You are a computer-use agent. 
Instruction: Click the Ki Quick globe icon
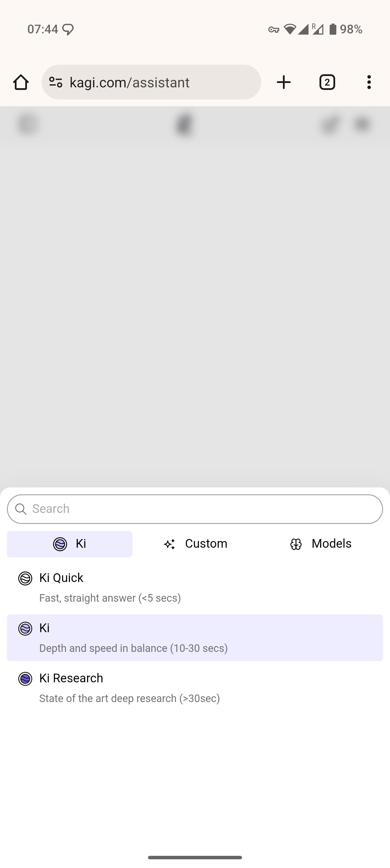coord(25,578)
